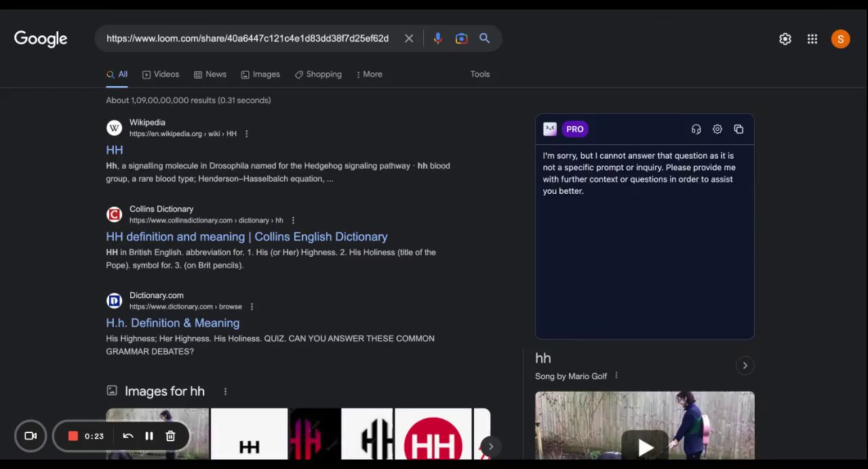Open the white HH logo thumbnail
Screen dimensions: 868x469
[249, 434]
